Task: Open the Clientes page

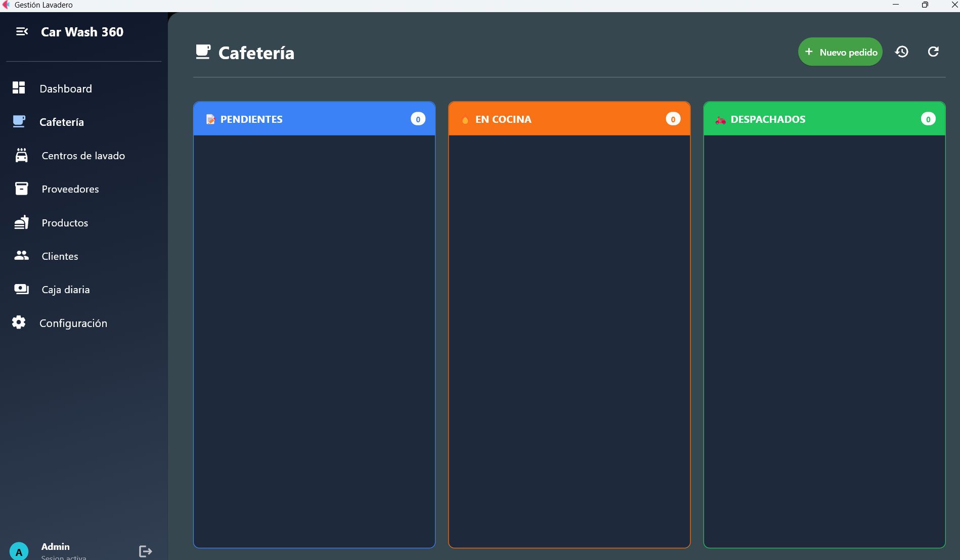Action: [x=60, y=256]
